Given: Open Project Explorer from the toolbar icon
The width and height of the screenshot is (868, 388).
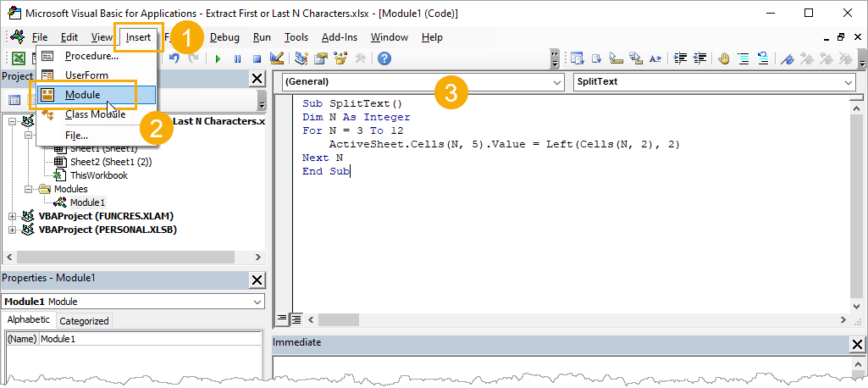Looking at the screenshot, I should 301,58.
